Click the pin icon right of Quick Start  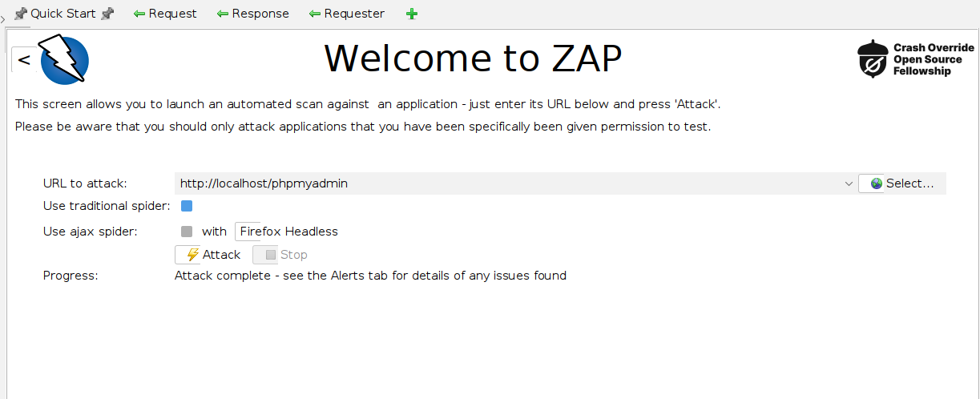click(107, 14)
